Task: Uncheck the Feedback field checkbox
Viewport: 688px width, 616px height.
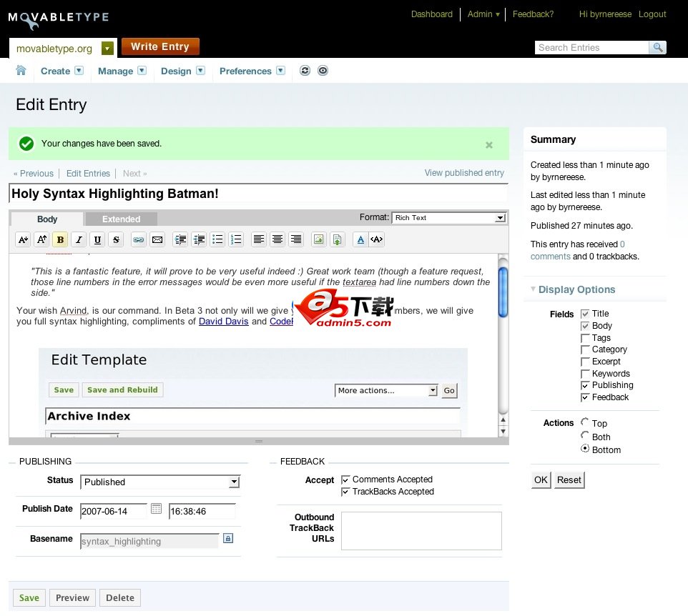Action: (585, 397)
